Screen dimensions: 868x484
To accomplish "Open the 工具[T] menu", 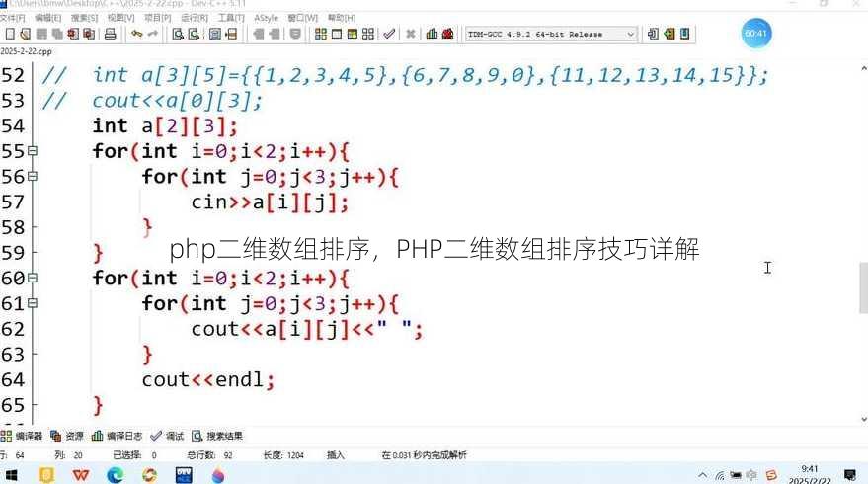I will [x=231, y=18].
